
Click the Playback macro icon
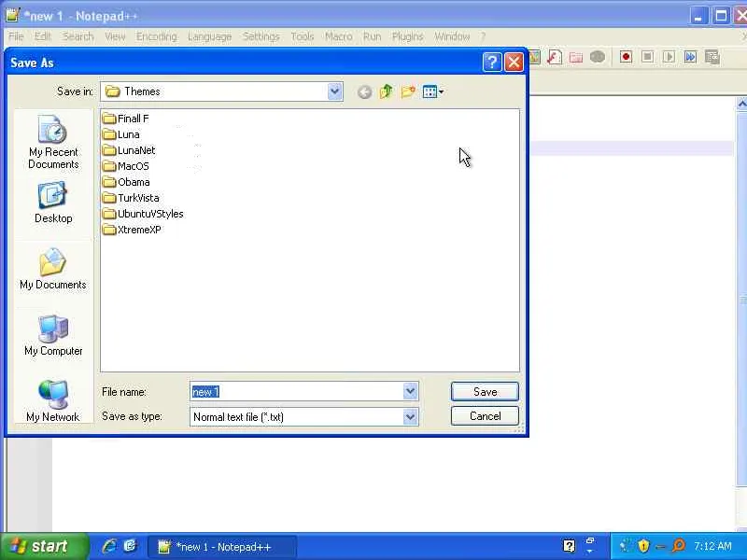tap(669, 57)
